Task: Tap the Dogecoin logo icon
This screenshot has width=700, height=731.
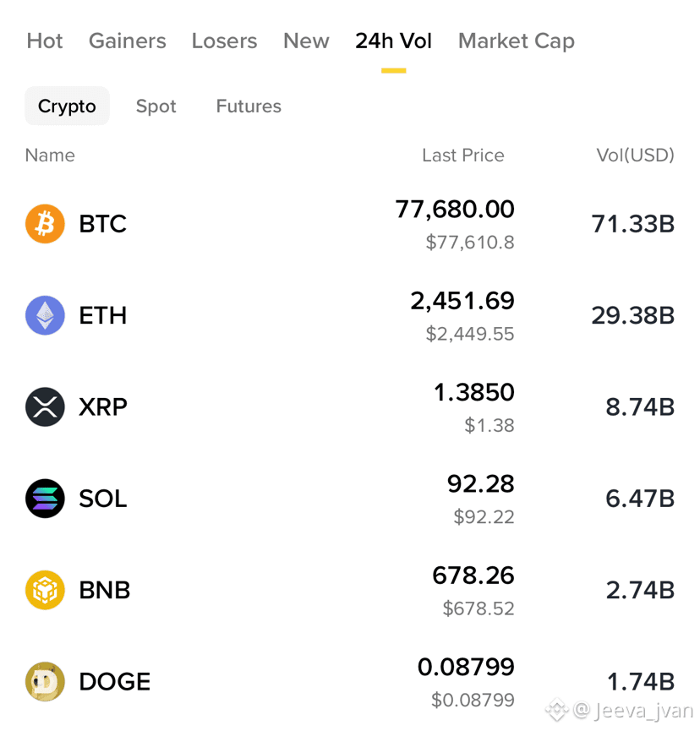Action: (x=45, y=682)
